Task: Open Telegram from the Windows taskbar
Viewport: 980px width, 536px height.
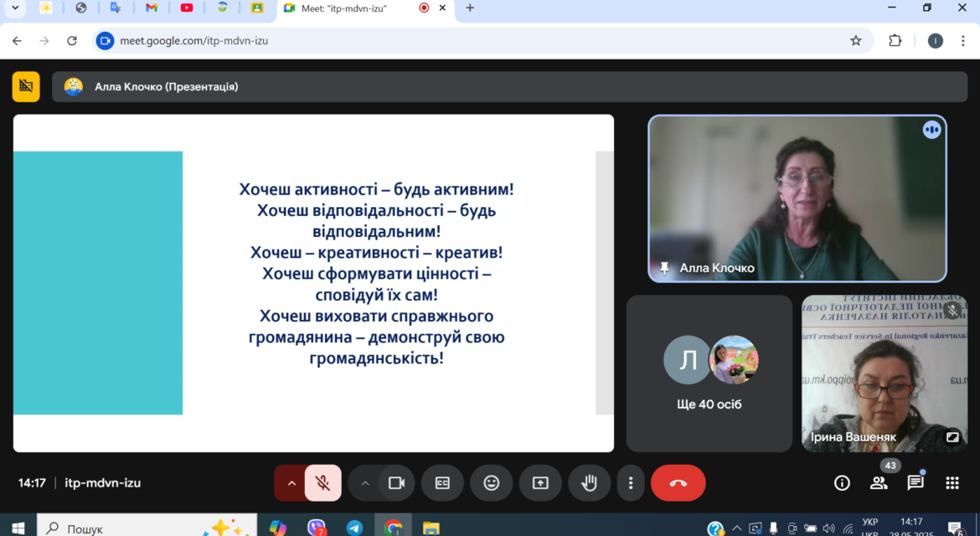Action: (354, 528)
